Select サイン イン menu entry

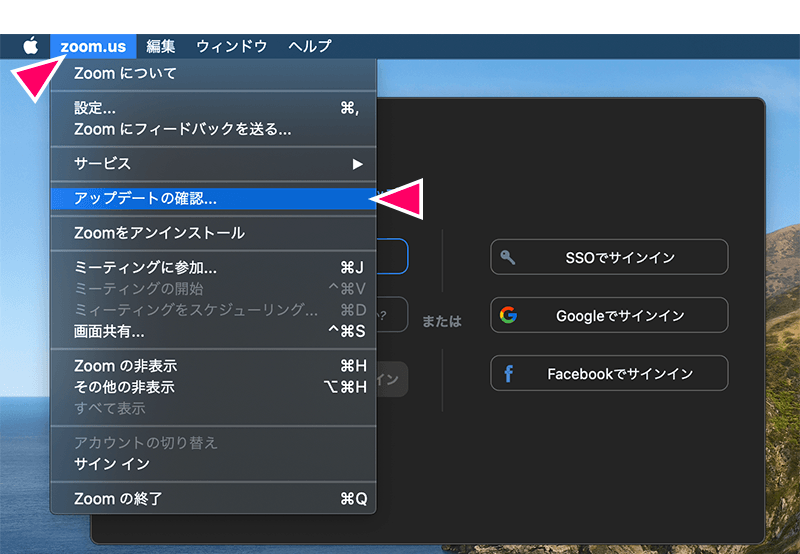pyautogui.click(x=213, y=464)
